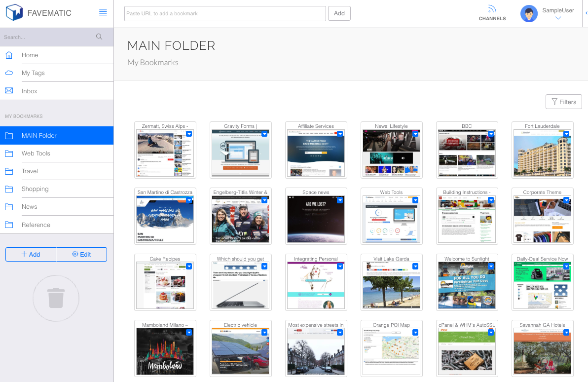Click the SampleUser avatar picture

[529, 14]
